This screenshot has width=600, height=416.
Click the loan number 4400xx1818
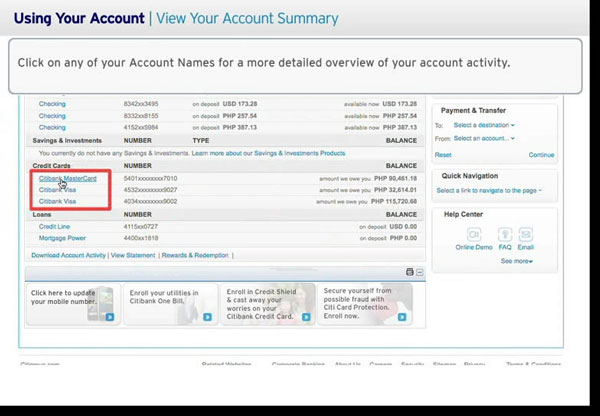point(140,238)
